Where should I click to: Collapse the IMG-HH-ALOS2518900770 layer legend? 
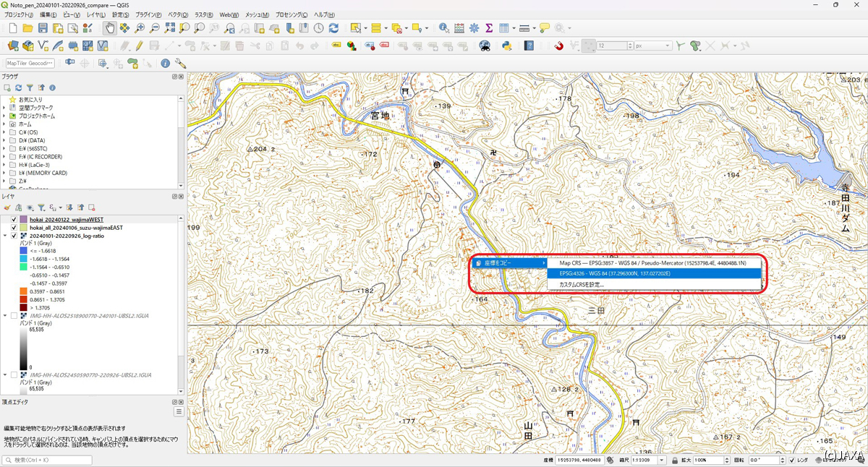click(x=5, y=316)
